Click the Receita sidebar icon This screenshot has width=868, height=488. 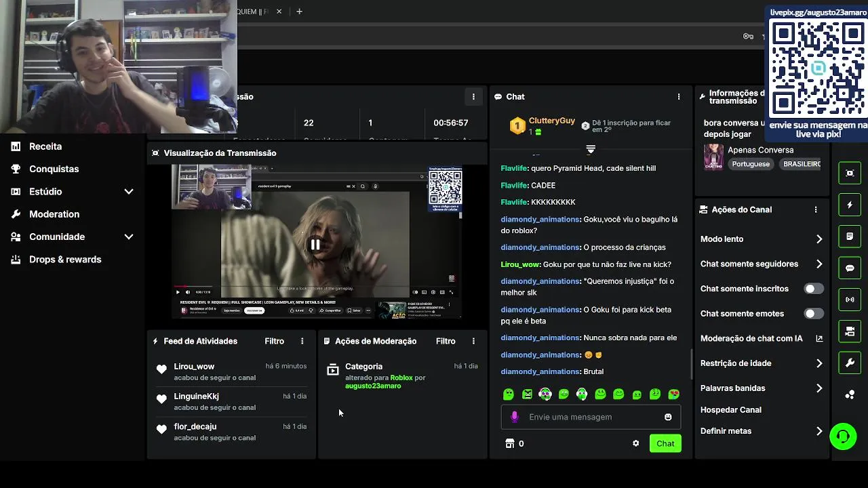pyautogui.click(x=16, y=146)
